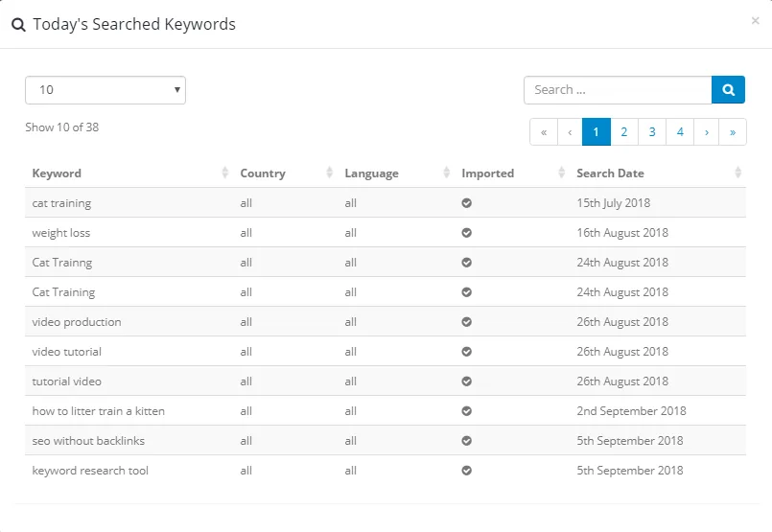Switch to page 4 of results
This screenshot has height=532, width=772.
tap(680, 132)
